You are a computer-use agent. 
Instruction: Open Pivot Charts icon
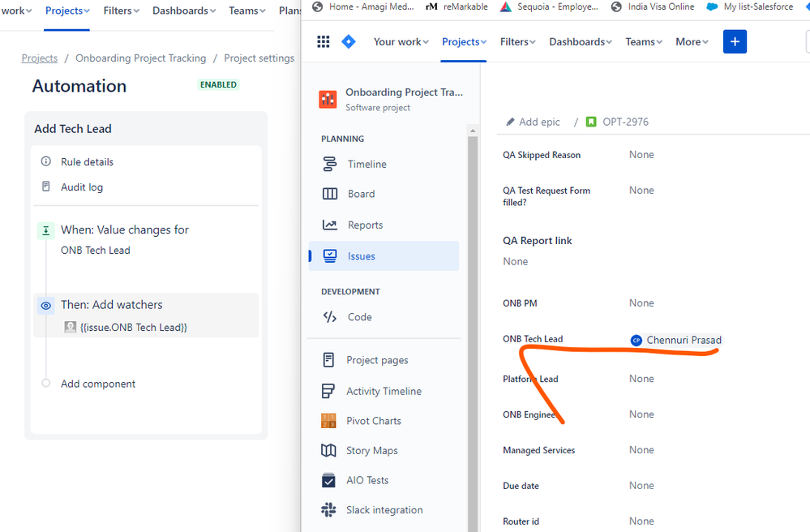[328, 421]
